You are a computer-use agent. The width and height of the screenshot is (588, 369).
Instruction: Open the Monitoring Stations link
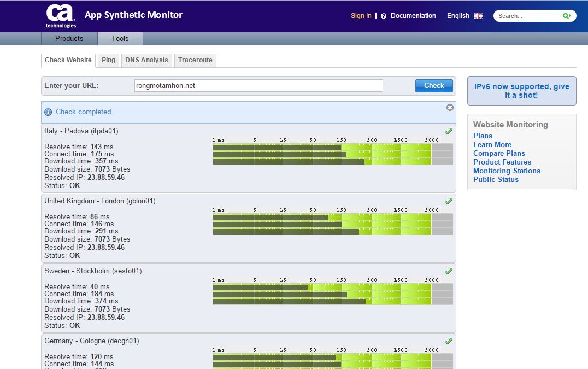pyautogui.click(x=507, y=171)
